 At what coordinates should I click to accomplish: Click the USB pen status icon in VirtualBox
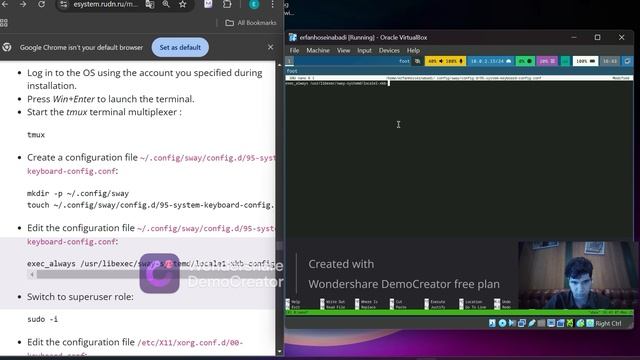(x=531, y=323)
